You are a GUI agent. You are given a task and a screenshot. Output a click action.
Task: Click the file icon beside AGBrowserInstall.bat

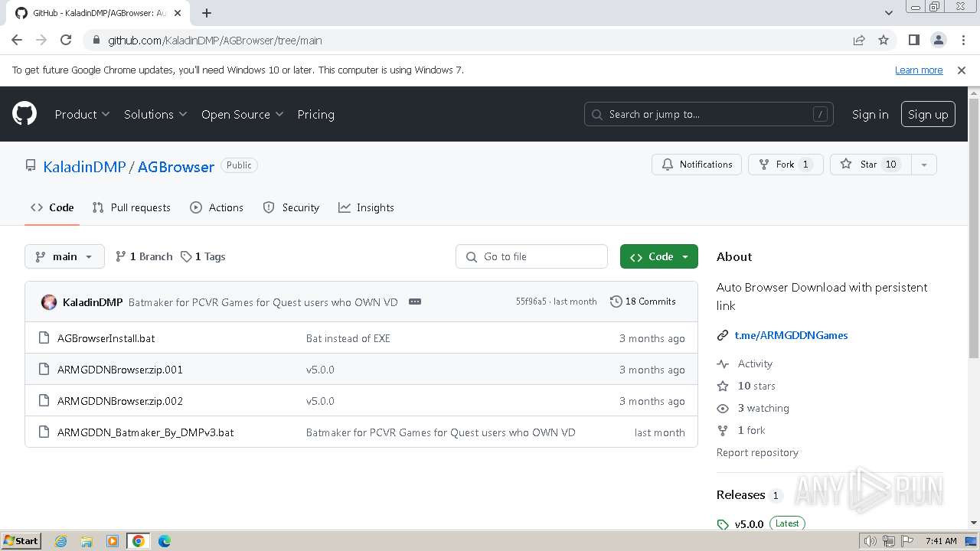pyautogui.click(x=44, y=338)
